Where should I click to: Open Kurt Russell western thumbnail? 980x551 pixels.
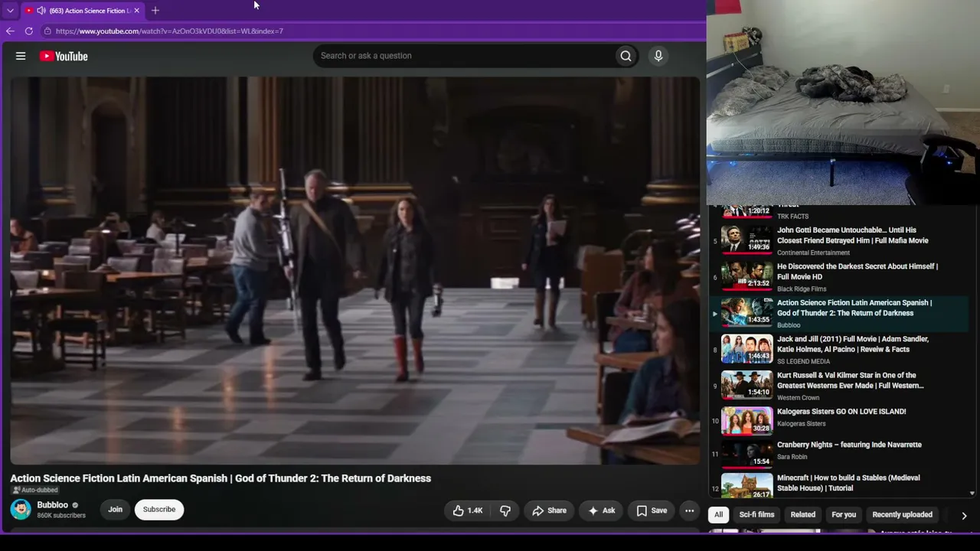pos(747,384)
